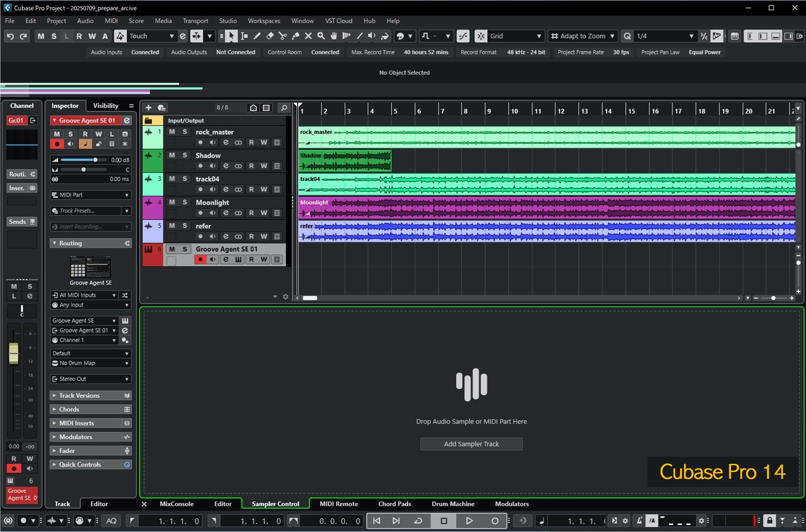
Task: Click the transport Record button
Action: (x=495, y=521)
